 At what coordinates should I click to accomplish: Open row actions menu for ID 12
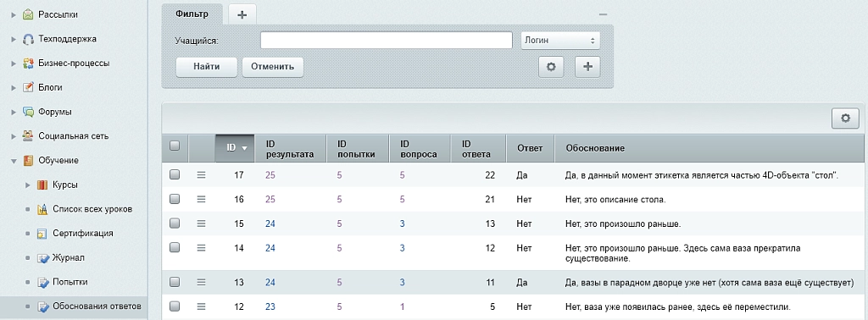(202, 306)
